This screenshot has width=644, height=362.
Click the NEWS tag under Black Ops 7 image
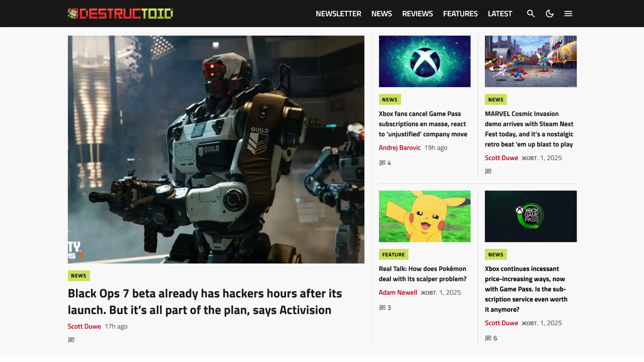tap(78, 276)
